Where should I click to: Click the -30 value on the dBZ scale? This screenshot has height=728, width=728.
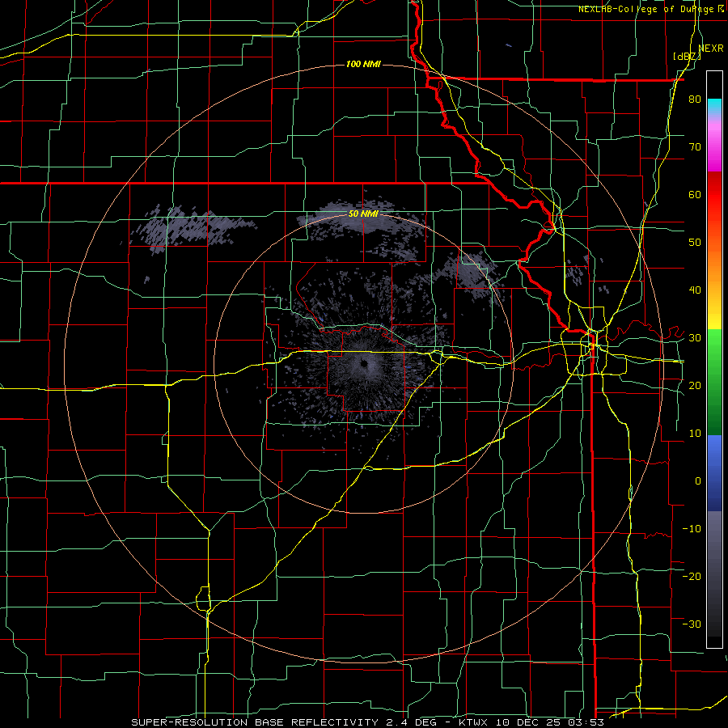coord(692,624)
